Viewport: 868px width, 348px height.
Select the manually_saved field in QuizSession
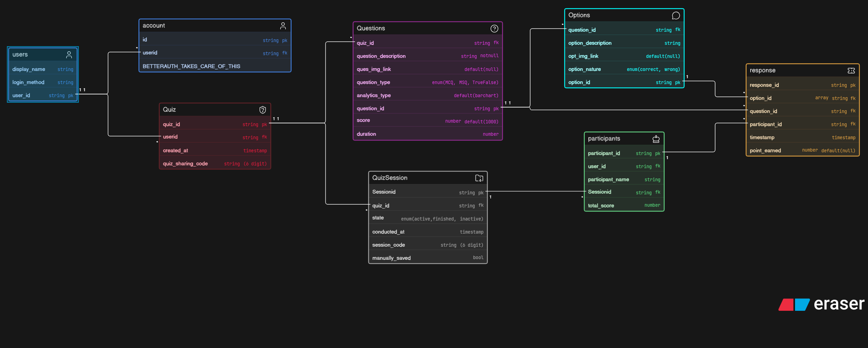(x=428, y=258)
